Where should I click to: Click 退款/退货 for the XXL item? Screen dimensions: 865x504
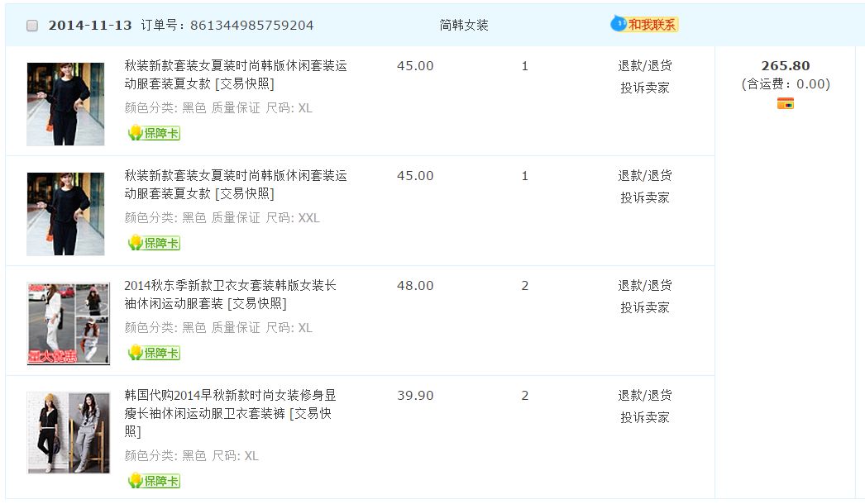(644, 176)
